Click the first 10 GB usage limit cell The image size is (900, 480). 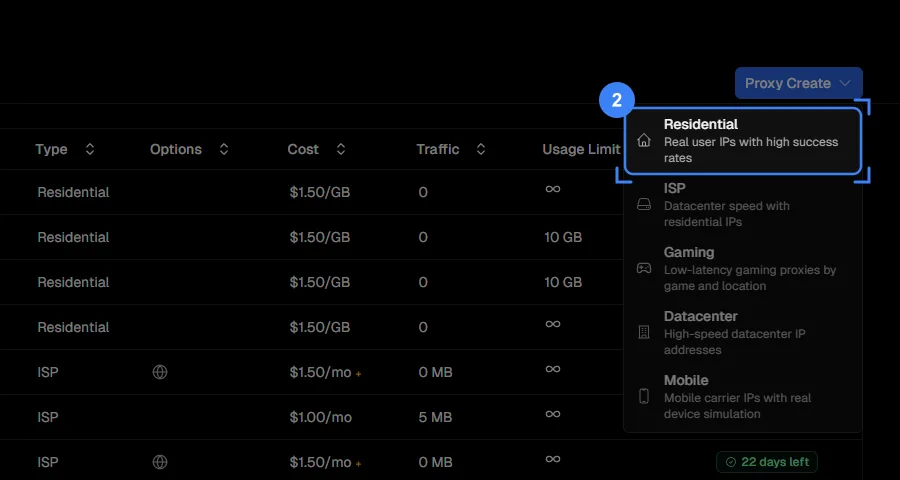click(x=563, y=237)
